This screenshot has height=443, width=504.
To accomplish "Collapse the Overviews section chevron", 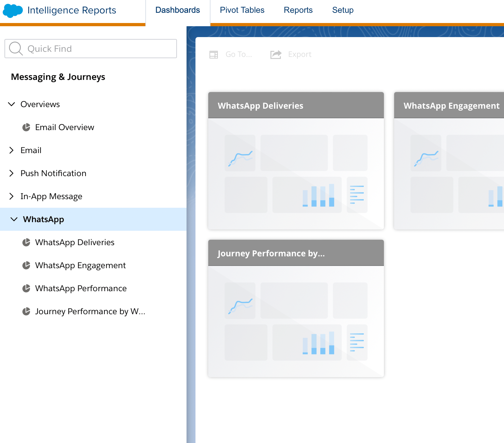I will pos(11,104).
